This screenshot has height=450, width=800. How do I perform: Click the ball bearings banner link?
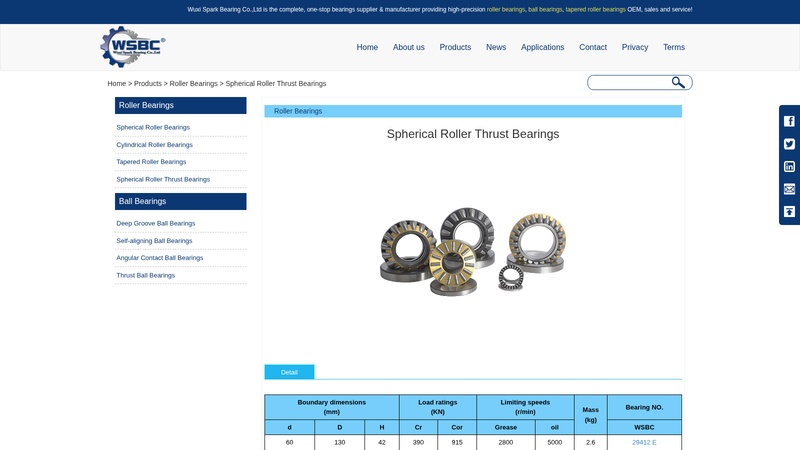(x=545, y=10)
